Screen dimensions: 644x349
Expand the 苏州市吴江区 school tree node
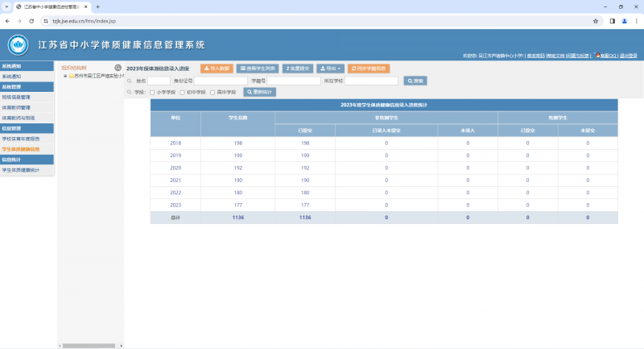[x=65, y=76]
